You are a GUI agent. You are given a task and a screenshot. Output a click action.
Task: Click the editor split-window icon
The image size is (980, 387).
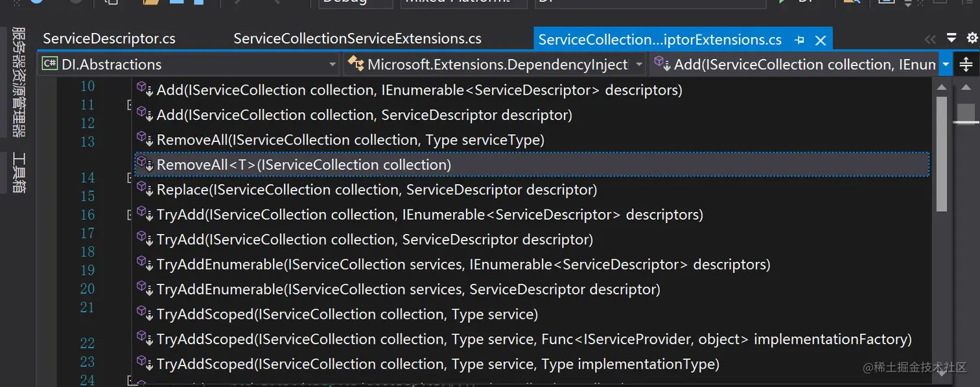[966, 64]
